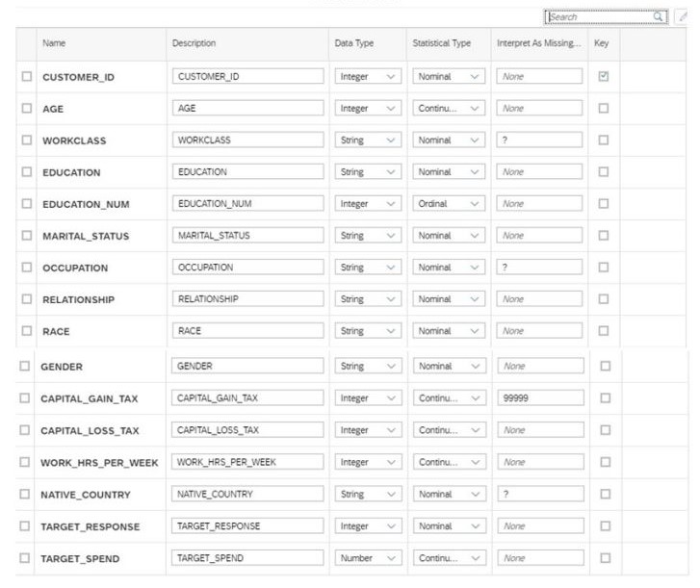
Task: Click the pencil edit icon beside search
Action: click(684, 16)
